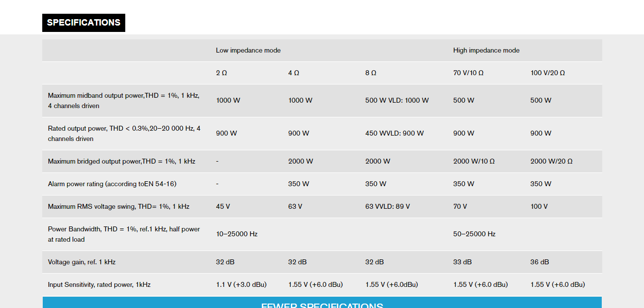
Task: Select 1.55 V sensitivity under 70 V/10 Ω
Action: [x=480, y=285]
